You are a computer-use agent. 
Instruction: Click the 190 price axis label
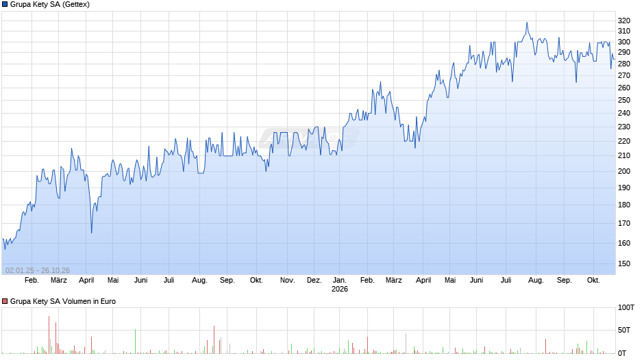pos(624,188)
